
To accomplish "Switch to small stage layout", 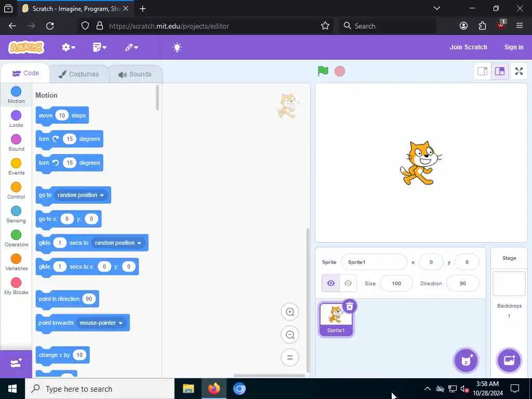I will click(x=483, y=71).
